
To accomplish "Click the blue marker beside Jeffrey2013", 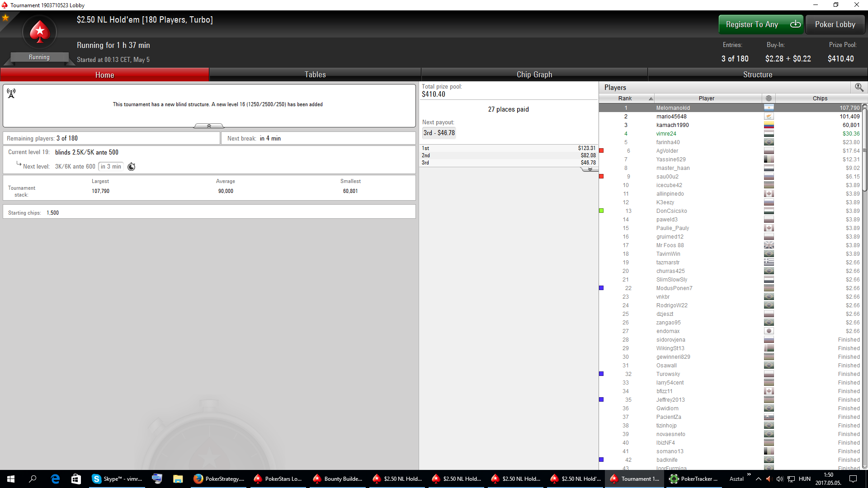I will click(x=601, y=399).
